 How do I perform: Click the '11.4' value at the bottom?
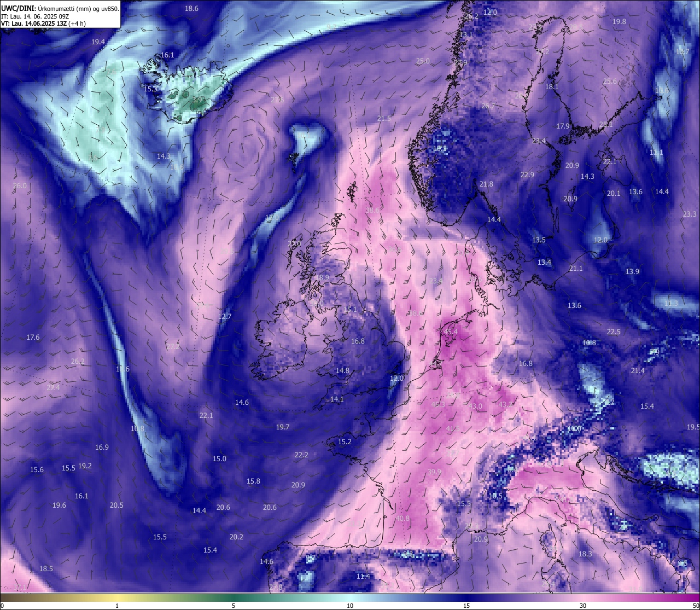(363, 577)
